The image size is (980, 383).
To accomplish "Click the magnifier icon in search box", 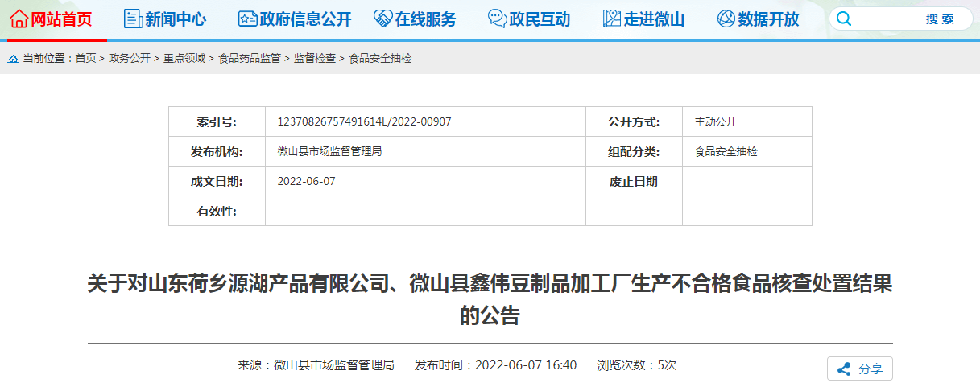I will pyautogui.click(x=844, y=19).
